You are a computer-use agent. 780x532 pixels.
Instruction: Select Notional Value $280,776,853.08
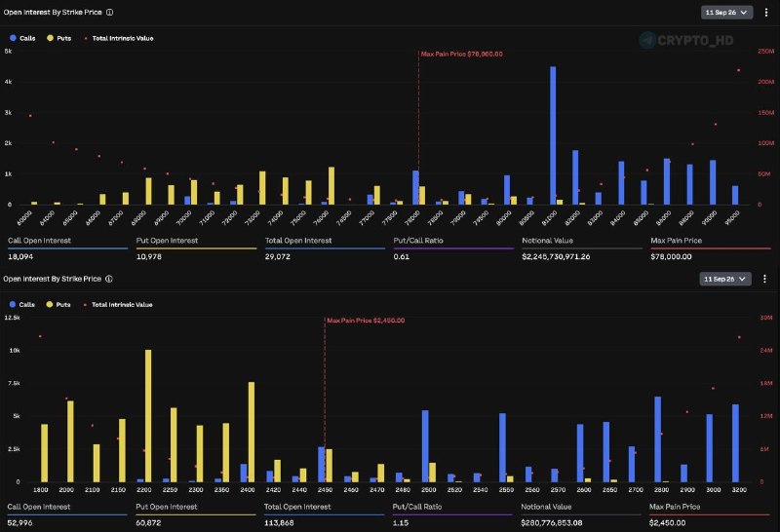[552, 523]
